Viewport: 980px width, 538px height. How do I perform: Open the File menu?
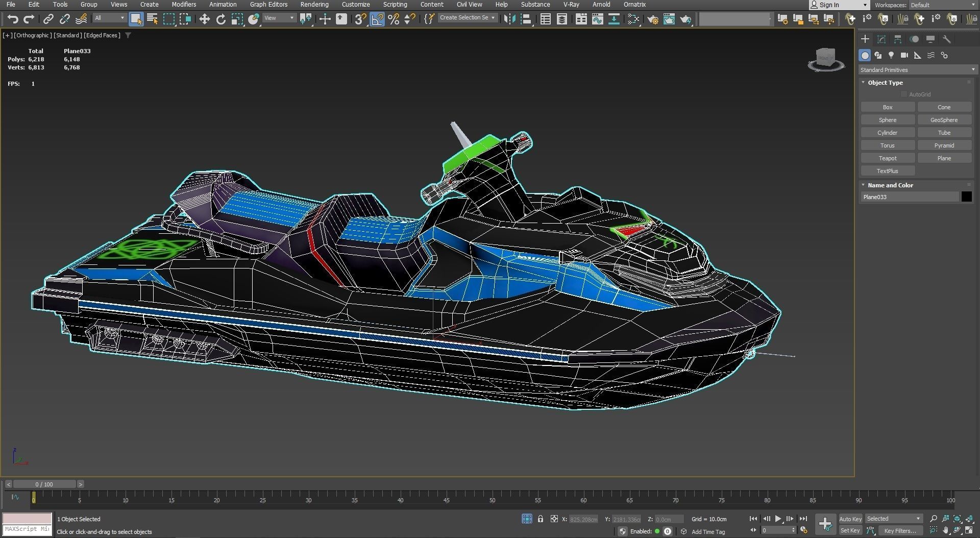[x=11, y=4]
